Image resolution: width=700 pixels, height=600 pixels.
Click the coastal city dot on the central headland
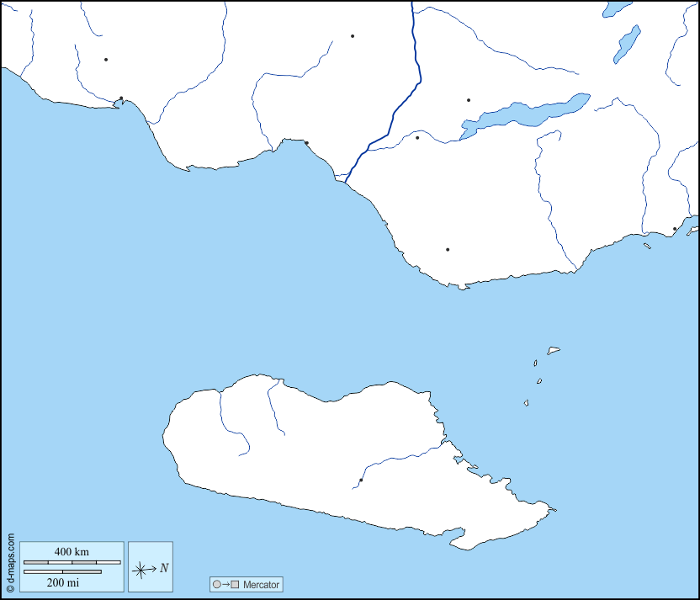point(306,143)
